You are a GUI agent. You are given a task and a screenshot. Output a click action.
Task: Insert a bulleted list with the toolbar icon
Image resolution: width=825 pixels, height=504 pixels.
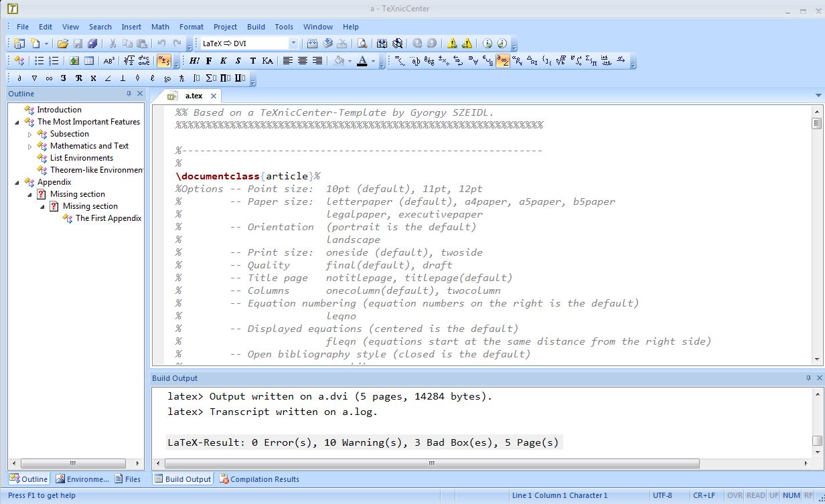(40, 61)
